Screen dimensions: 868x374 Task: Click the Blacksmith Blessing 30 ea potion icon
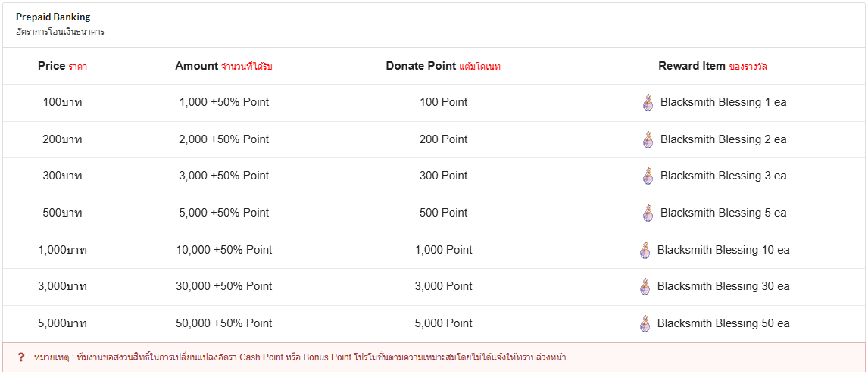[645, 286]
